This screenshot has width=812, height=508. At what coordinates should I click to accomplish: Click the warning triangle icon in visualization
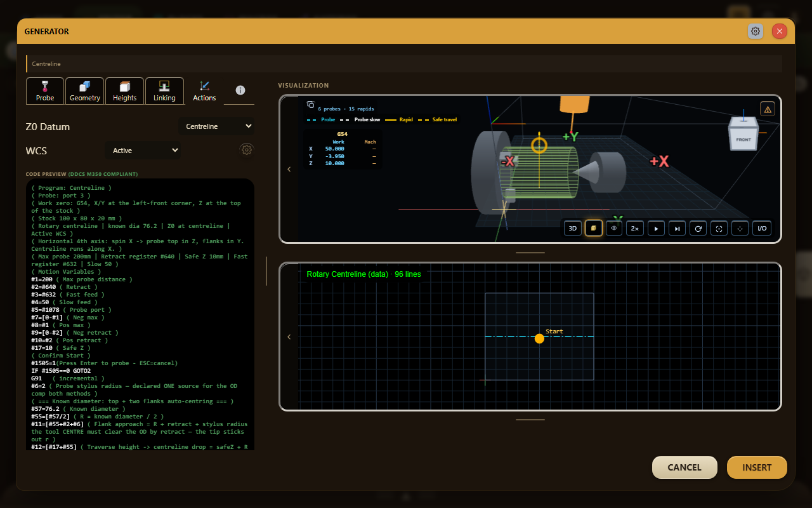tap(768, 109)
